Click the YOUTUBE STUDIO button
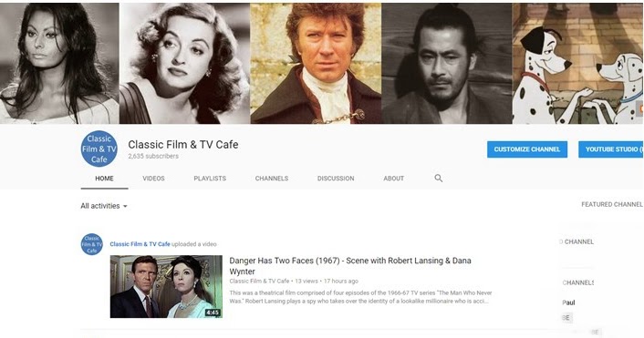 tap(611, 149)
